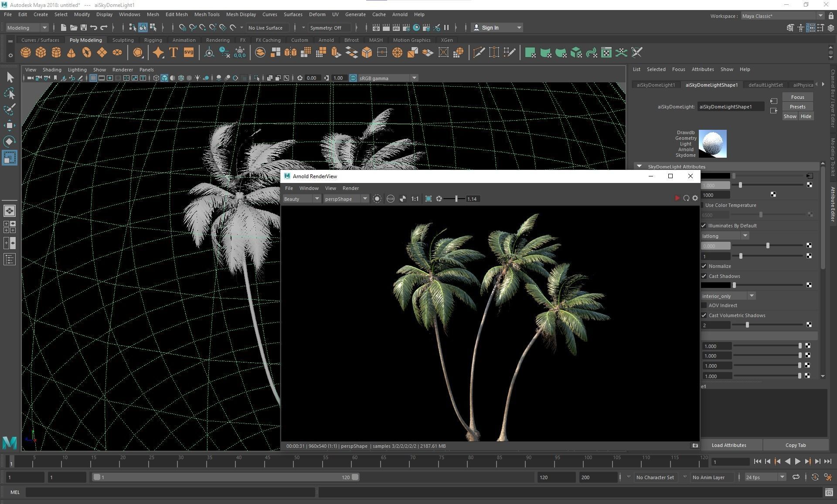Click the polygon cube shelf icon
This screenshot has height=504, width=837.
click(41, 53)
